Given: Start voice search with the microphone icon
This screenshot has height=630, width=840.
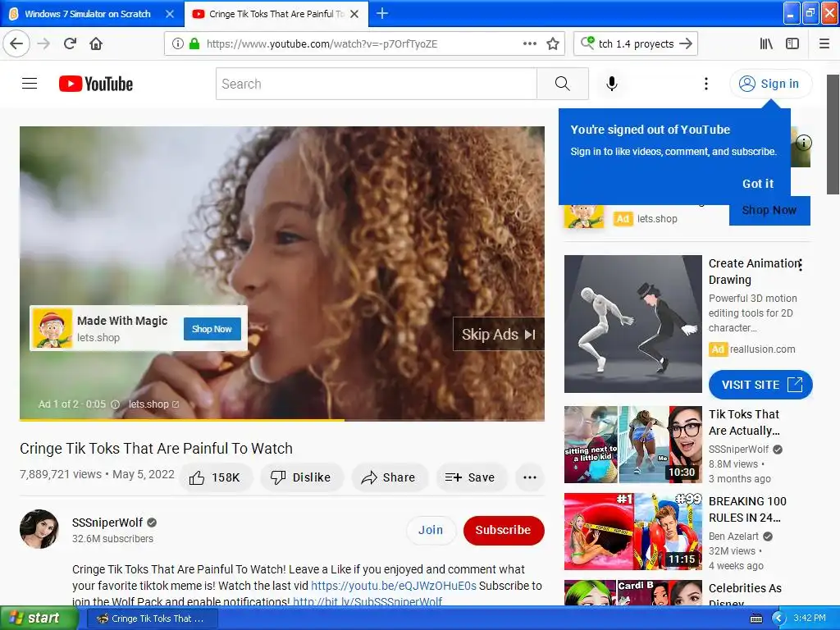Looking at the screenshot, I should click(x=612, y=84).
